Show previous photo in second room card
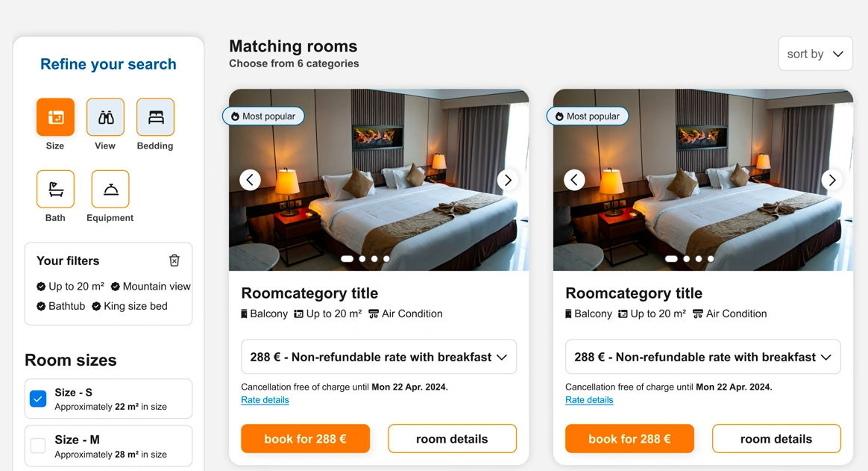Image resolution: width=868 pixels, height=471 pixels. 574,180
